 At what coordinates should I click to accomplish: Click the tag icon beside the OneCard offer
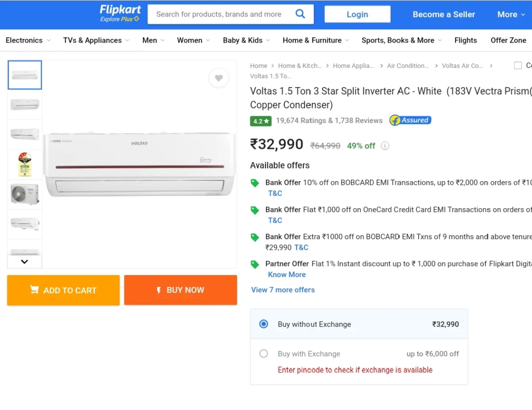point(255,210)
